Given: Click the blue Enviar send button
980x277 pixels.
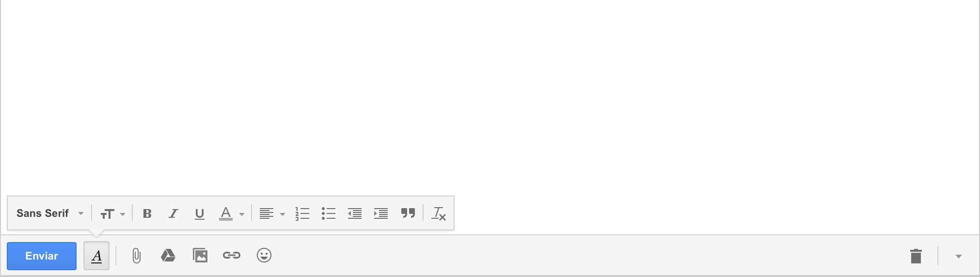Looking at the screenshot, I should click(42, 256).
